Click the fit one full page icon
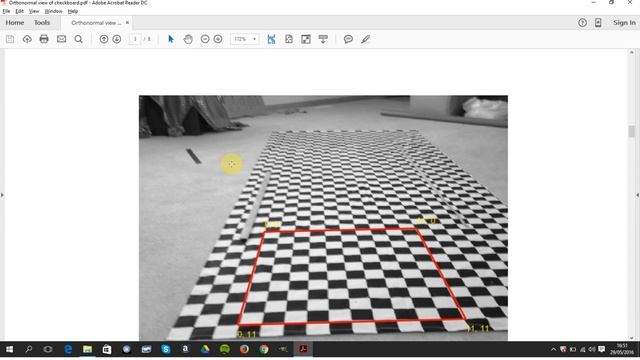This screenshot has height=360, width=640. click(x=289, y=39)
